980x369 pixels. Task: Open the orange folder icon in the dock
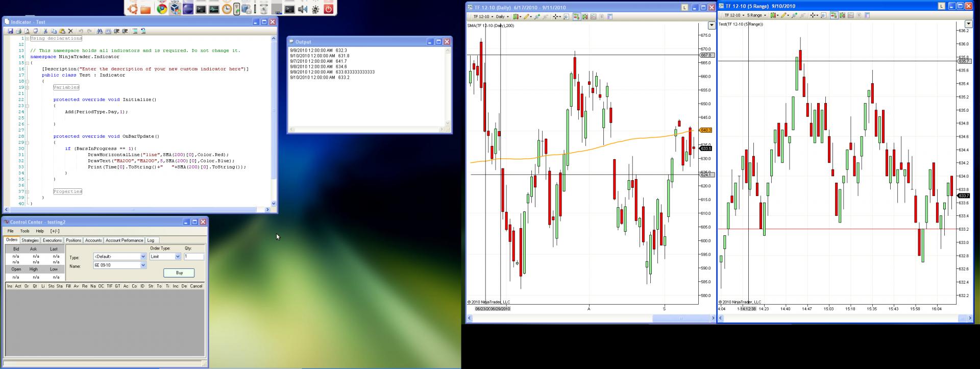pyautogui.click(x=145, y=9)
